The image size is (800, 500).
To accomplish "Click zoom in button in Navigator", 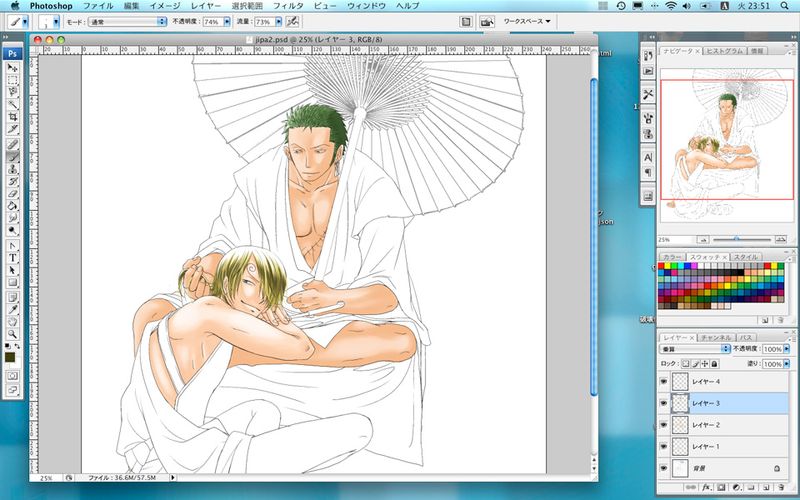I will [781, 239].
